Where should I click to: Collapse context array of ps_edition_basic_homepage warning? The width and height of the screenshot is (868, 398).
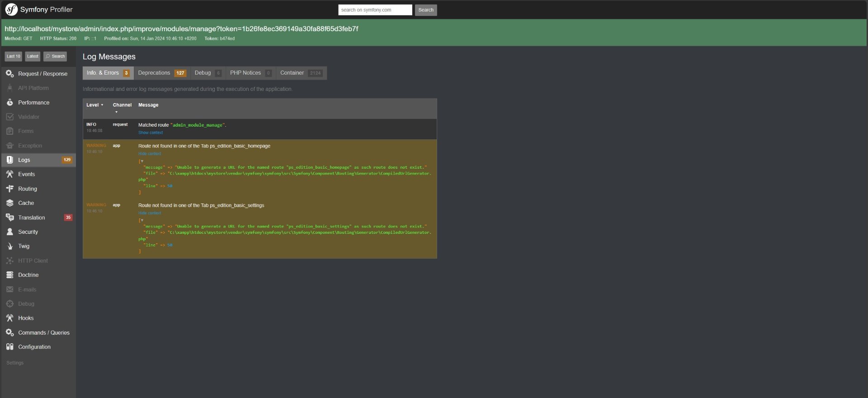[x=142, y=161]
